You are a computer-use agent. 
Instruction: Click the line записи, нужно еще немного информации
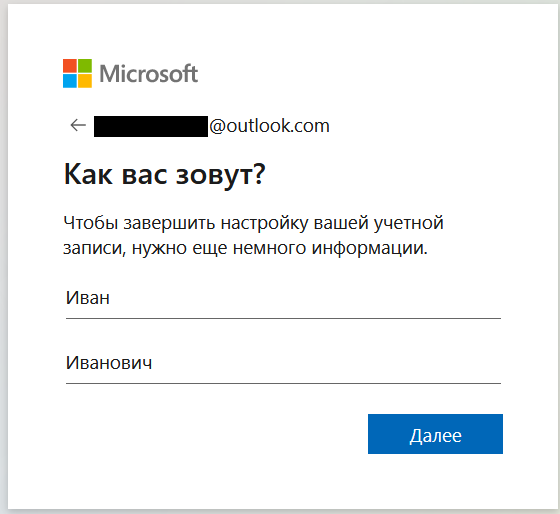coord(245,248)
